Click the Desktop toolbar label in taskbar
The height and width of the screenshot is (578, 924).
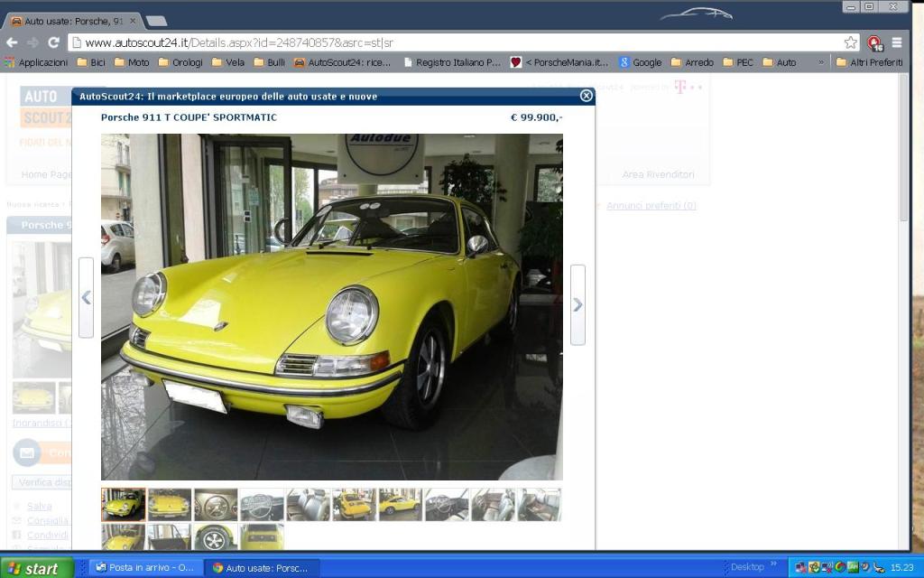click(x=747, y=567)
